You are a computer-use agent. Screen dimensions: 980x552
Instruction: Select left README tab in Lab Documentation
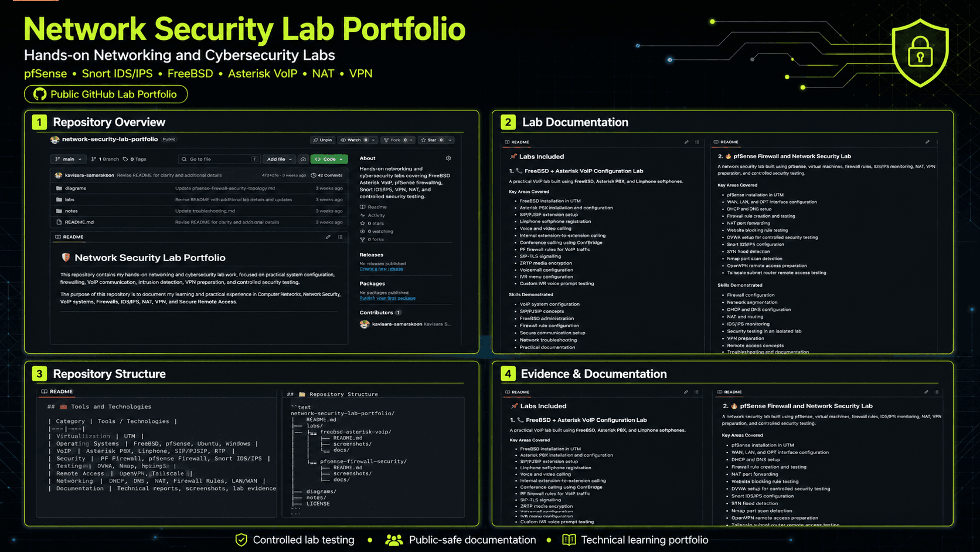tap(517, 142)
